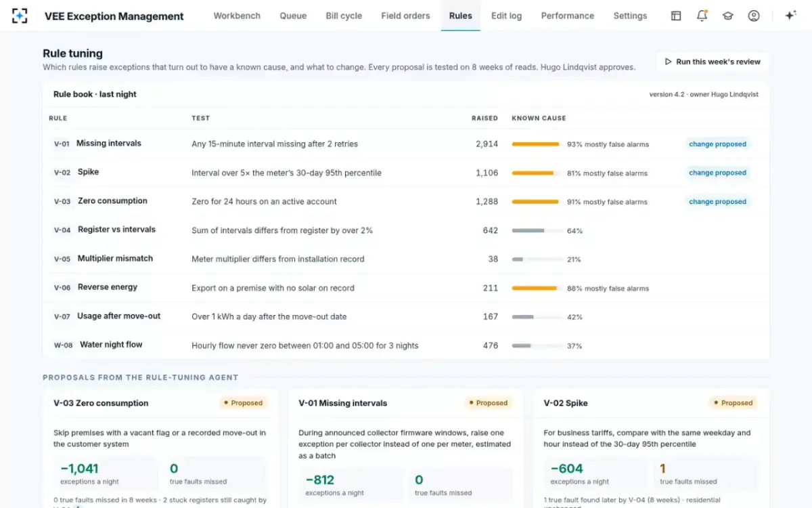The width and height of the screenshot is (812, 508).
Task: Click 'Meter multiplier differs from installation record'
Action: tap(278, 259)
